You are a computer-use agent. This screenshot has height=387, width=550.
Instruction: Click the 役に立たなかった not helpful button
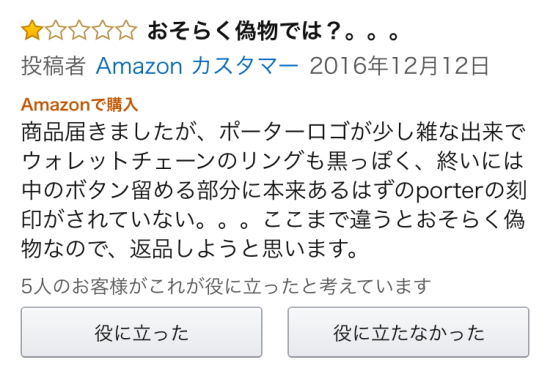pyautogui.click(x=408, y=332)
